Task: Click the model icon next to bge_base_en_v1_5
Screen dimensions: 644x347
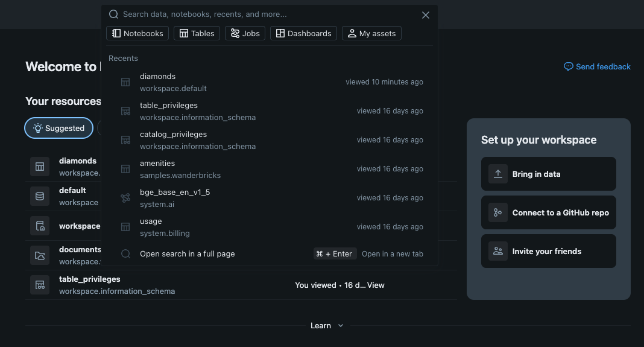Action: 125,198
